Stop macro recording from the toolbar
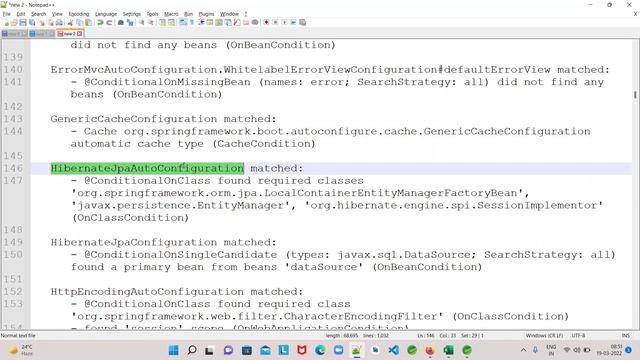The image size is (640, 360). tap(275, 22)
